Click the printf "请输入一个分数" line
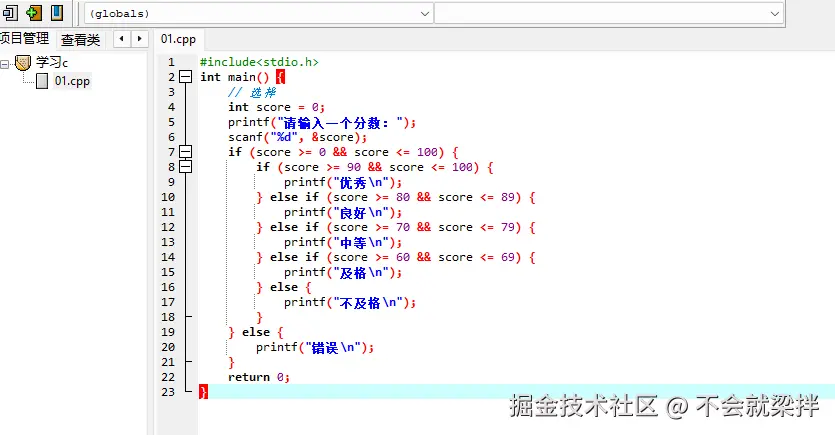835x435 pixels. pos(322,122)
